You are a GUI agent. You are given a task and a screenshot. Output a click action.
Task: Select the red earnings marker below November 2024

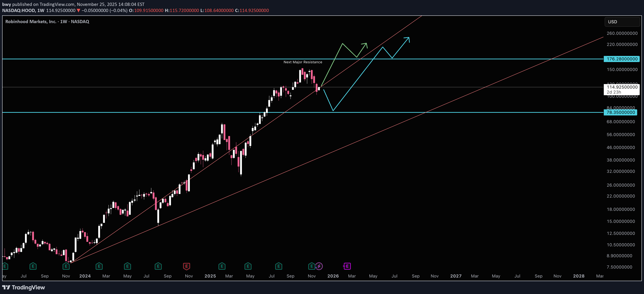186,266
